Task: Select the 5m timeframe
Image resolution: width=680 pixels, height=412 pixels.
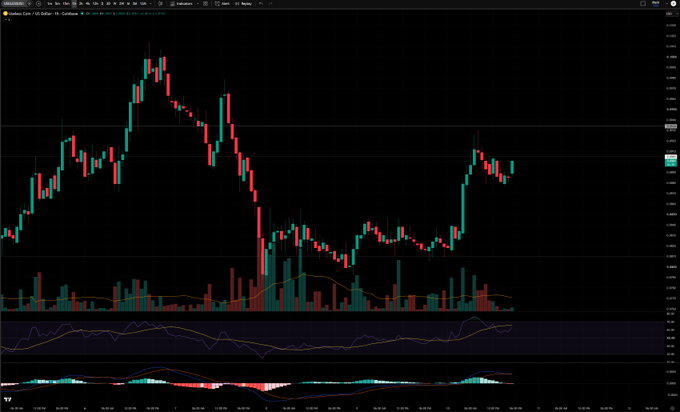Action: tap(57, 3)
